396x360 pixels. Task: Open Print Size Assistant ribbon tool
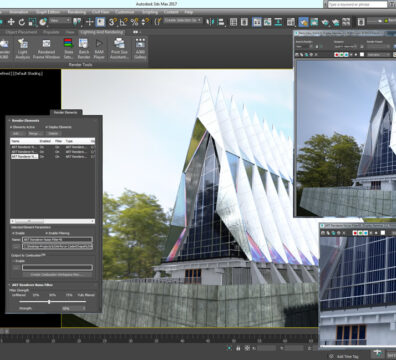coord(119,49)
